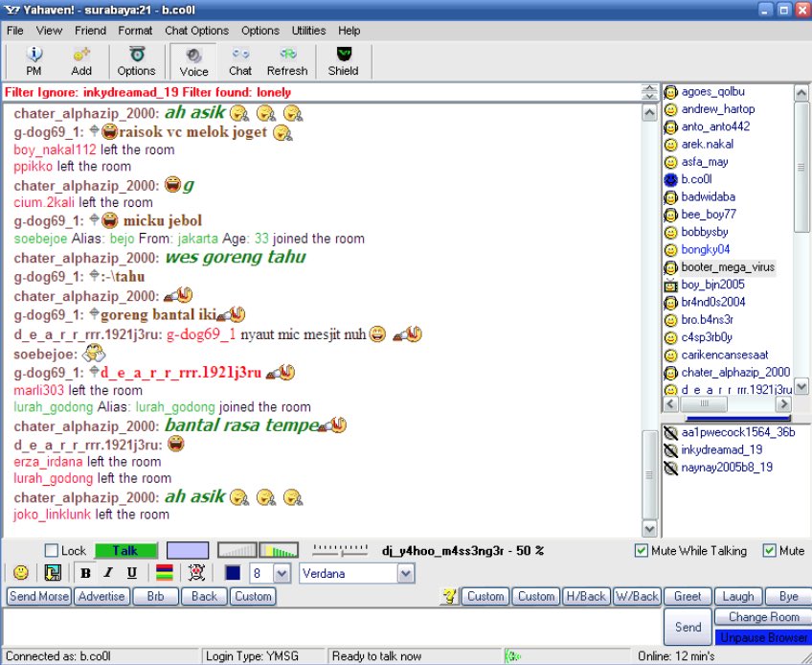The image size is (812, 665).
Task: Uncheck the Mute checkbox
Action: click(x=770, y=550)
